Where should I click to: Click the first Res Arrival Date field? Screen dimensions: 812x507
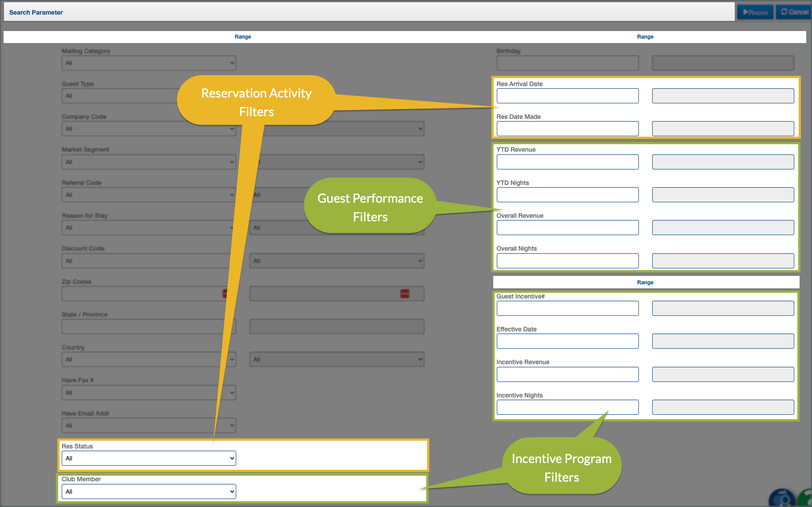coord(567,96)
